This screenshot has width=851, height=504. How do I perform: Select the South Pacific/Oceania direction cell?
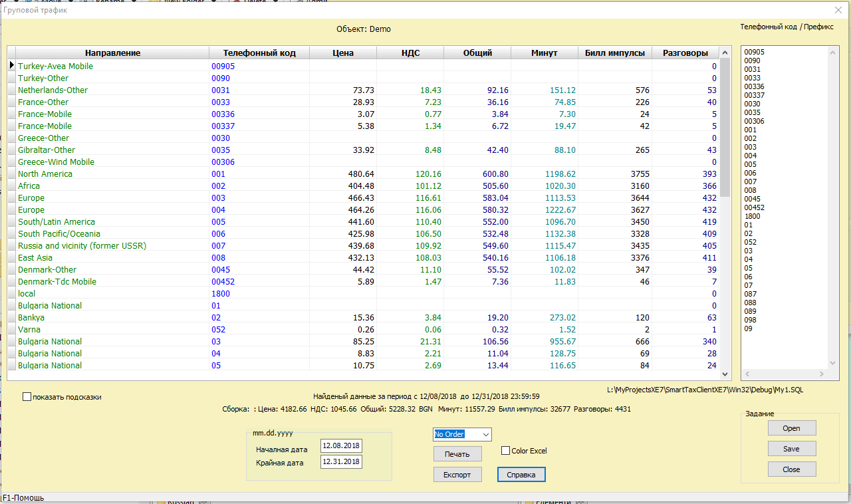pos(112,233)
